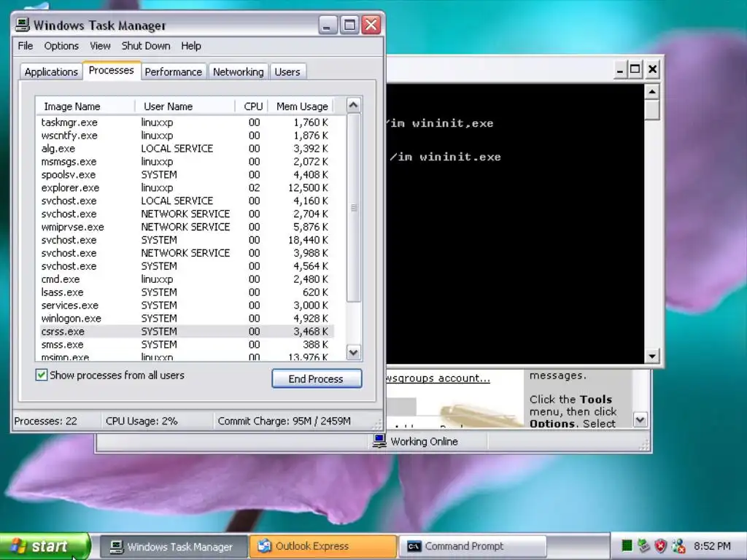The width and height of the screenshot is (747, 560).
Task: Select the wmiprvse.exe process
Action: [187, 227]
